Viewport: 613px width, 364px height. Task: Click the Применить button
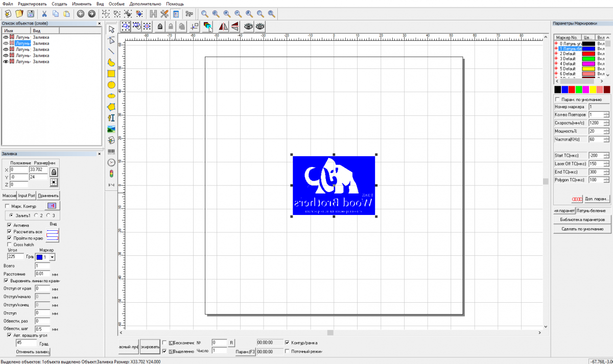point(49,196)
